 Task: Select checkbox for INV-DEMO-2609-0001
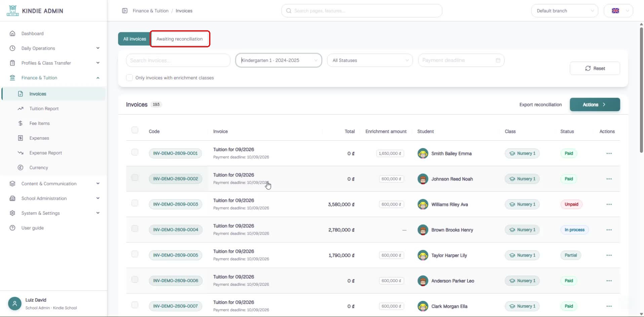coord(135,152)
